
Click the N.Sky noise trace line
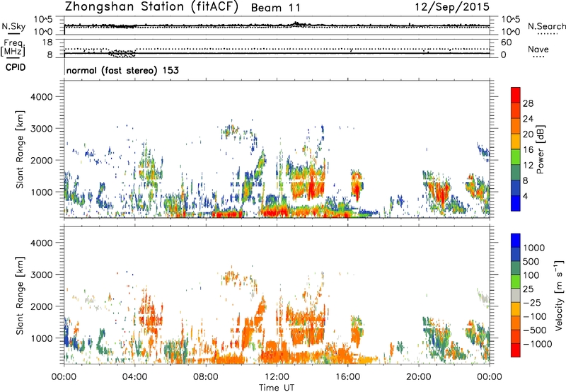tap(277, 25)
